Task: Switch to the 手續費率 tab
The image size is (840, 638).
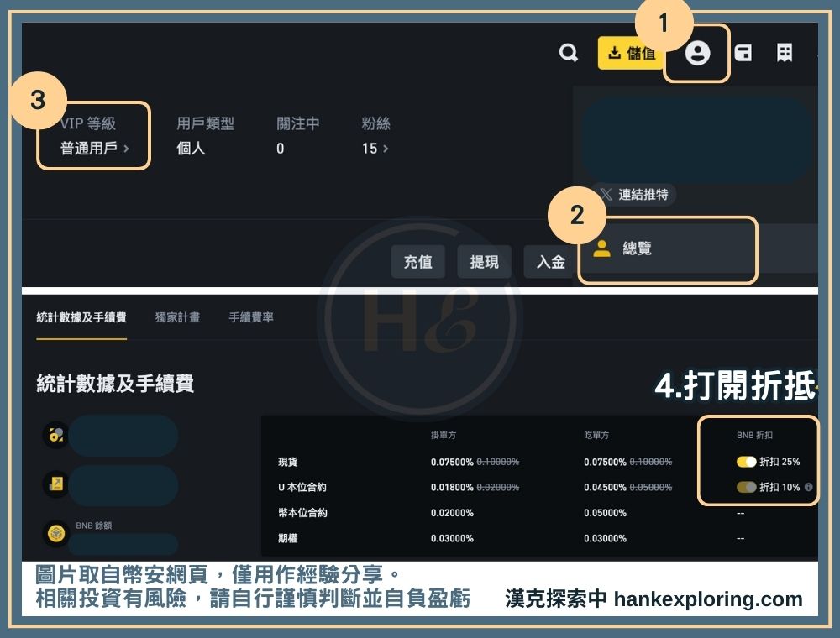Action: pos(251,317)
